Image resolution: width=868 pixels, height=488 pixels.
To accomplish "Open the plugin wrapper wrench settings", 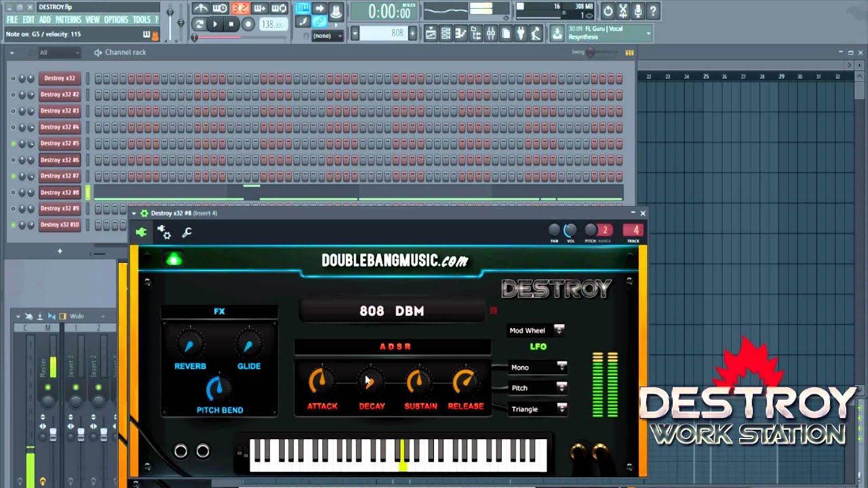I will click(x=187, y=232).
